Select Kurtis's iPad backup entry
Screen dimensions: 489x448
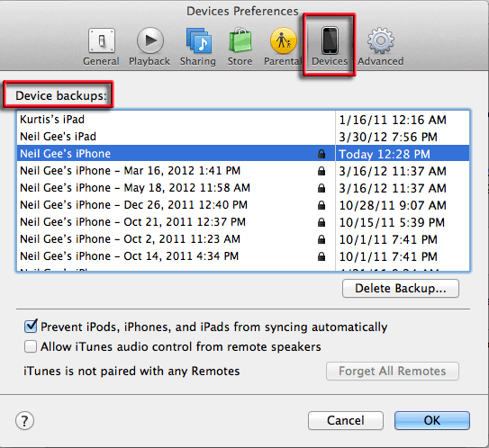tap(243, 120)
